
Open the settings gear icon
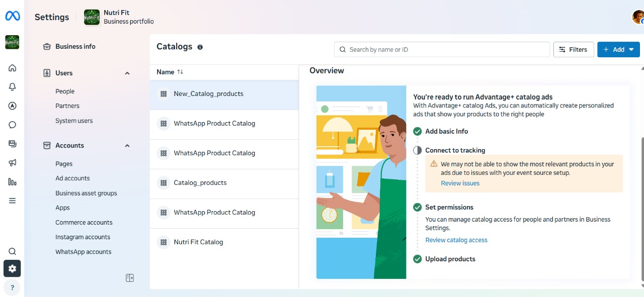pos(12,268)
